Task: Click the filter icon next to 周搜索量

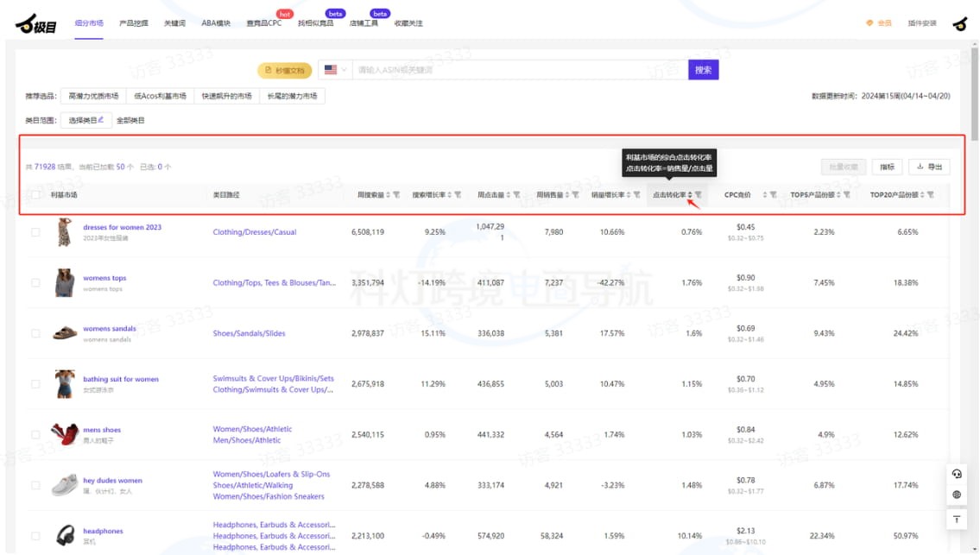Action: click(396, 195)
